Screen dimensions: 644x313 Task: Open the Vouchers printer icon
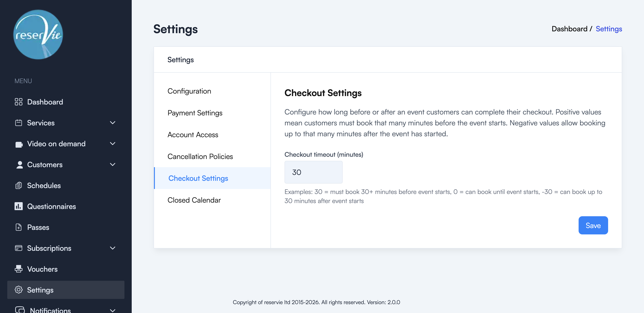pos(18,269)
